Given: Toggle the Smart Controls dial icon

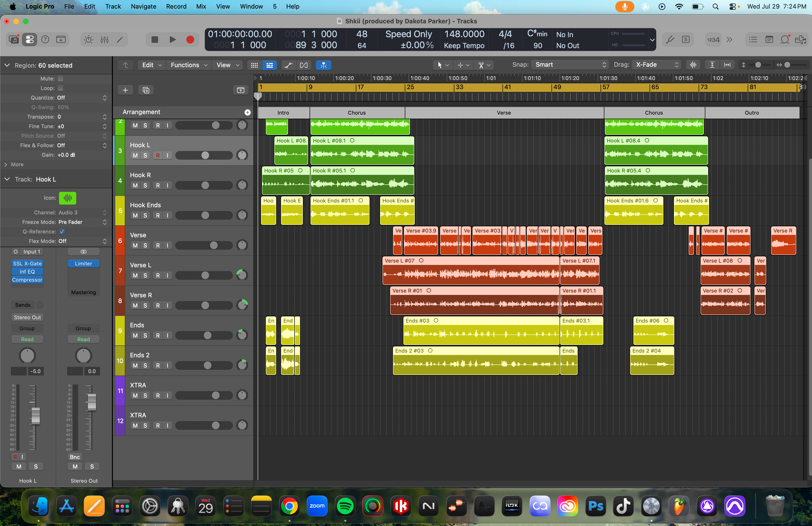Looking at the screenshot, I should (x=88, y=40).
